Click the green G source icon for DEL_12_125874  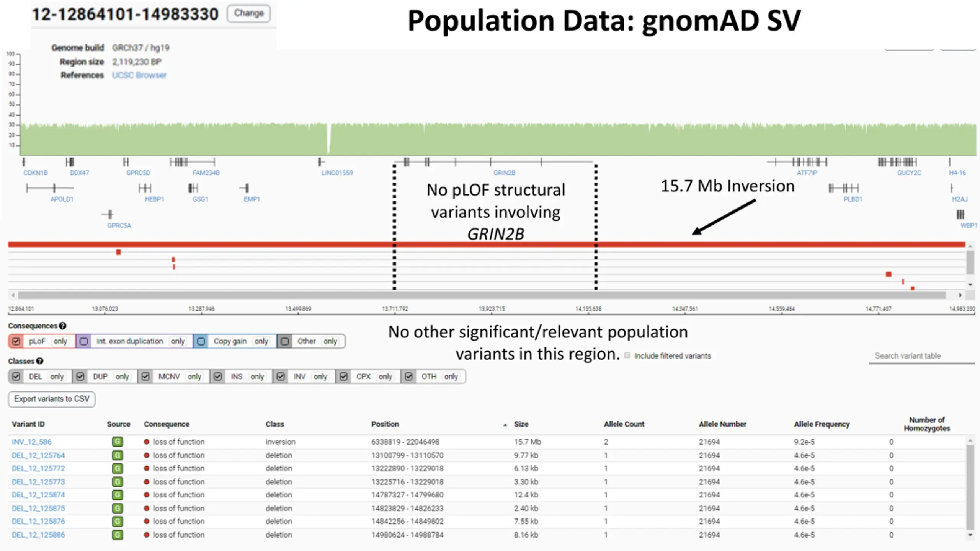[118, 495]
